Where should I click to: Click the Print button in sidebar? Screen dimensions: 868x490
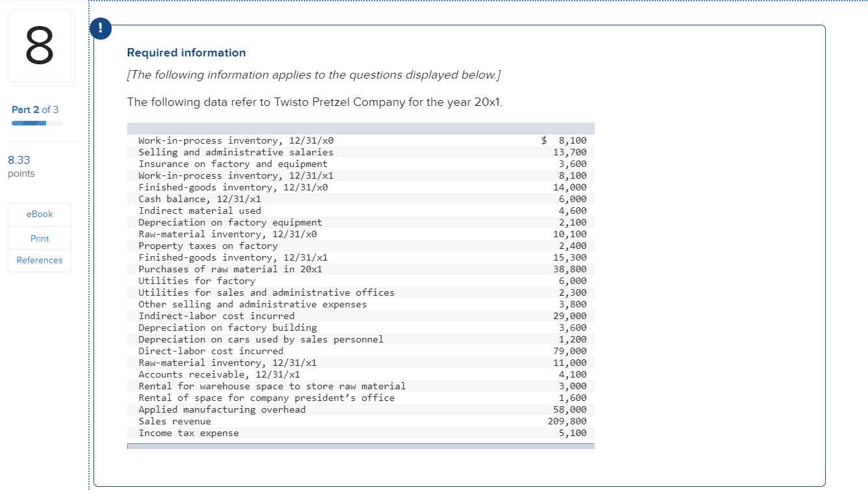[x=40, y=239]
